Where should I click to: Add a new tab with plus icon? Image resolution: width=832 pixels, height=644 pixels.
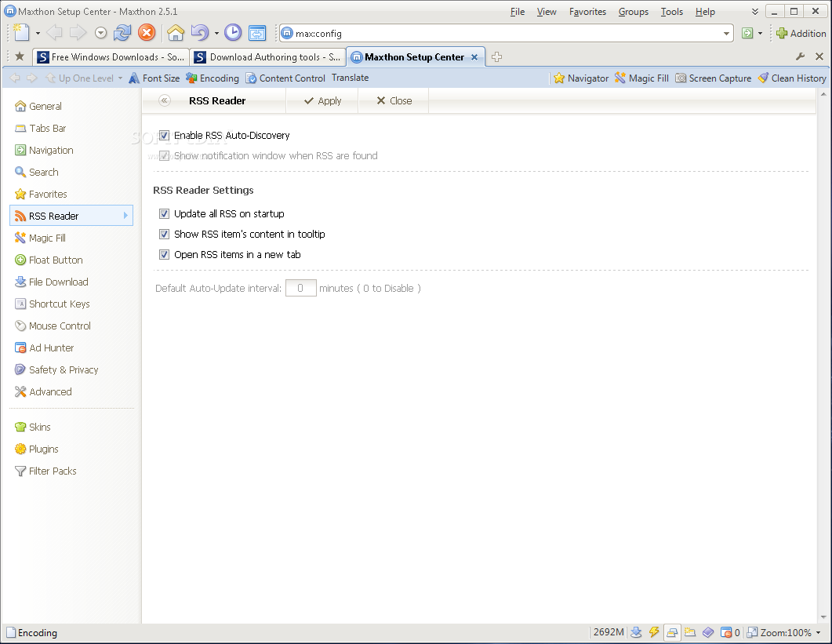(496, 56)
